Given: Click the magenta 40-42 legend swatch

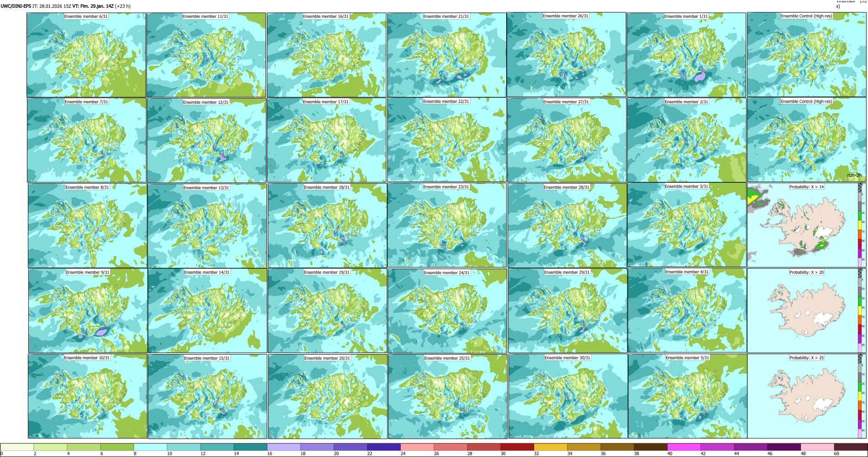Looking at the screenshot, I should point(684,447).
